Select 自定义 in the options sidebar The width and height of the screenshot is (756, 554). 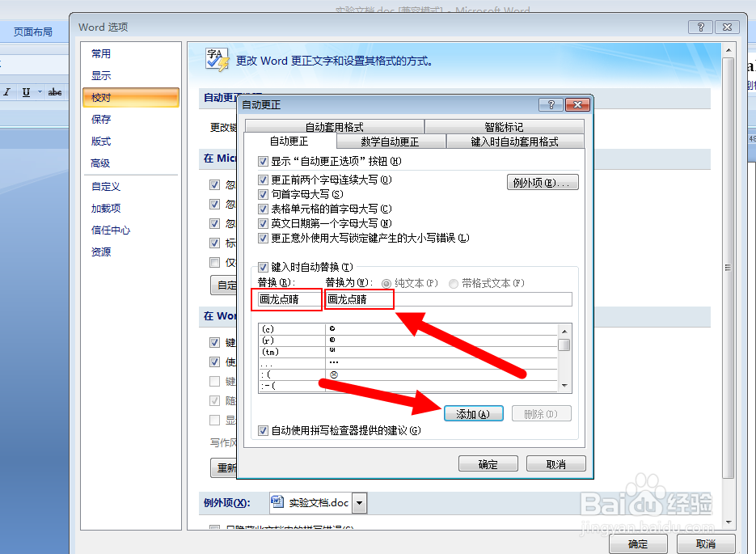pos(106,186)
